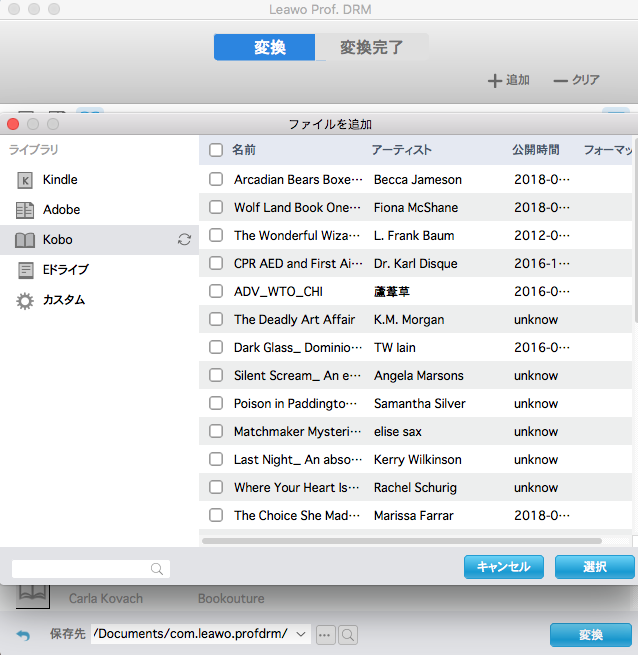This screenshot has width=638, height=655.
Task: Click artist elise sax
Action: [398, 432]
